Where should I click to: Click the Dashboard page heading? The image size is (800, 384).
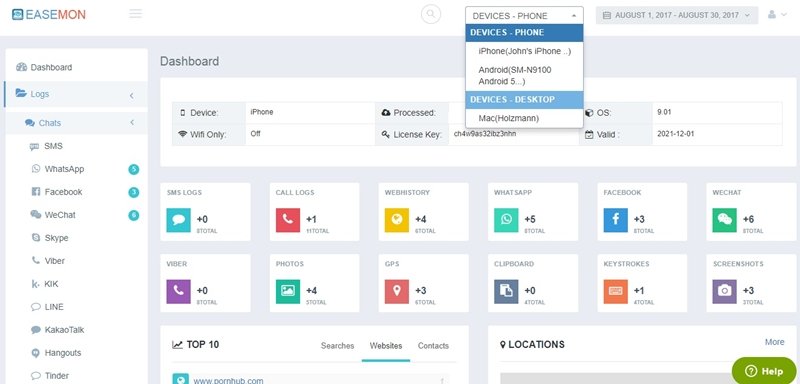coord(189,61)
